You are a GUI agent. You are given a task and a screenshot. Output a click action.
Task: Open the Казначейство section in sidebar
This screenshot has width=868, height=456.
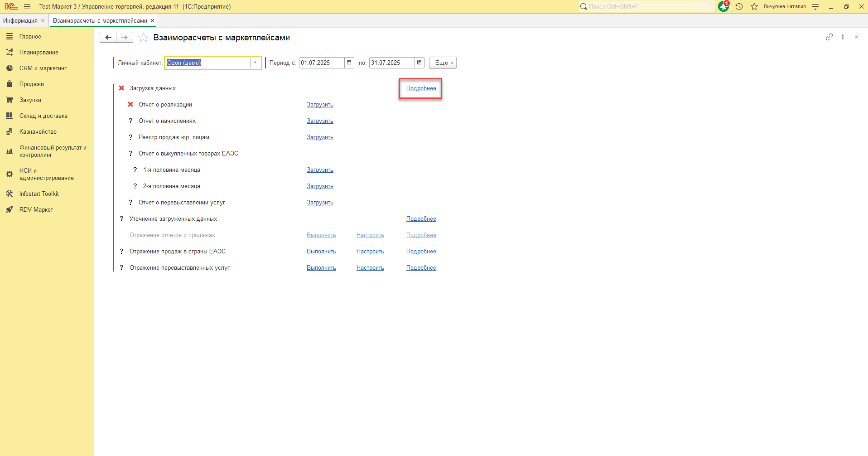point(38,132)
